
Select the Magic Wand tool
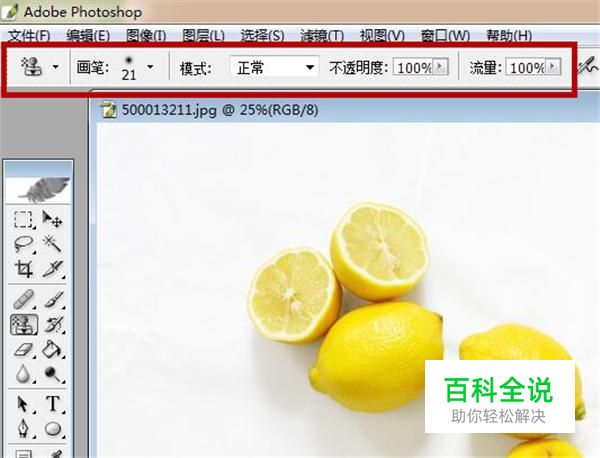point(52,244)
